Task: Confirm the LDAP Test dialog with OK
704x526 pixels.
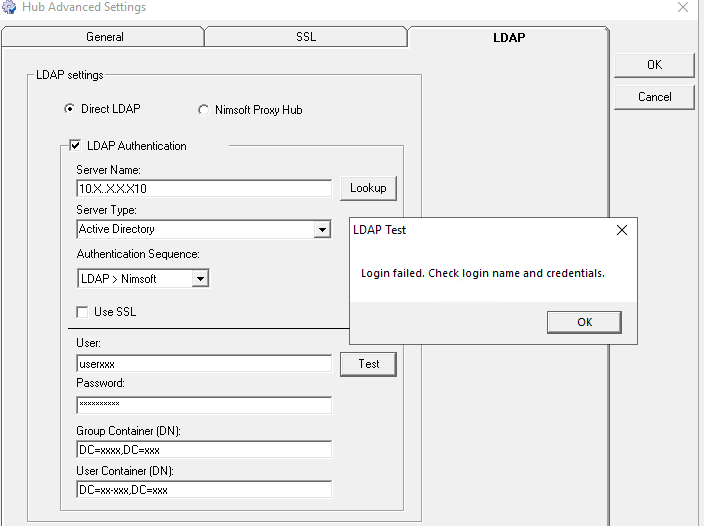Action: (x=584, y=322)
